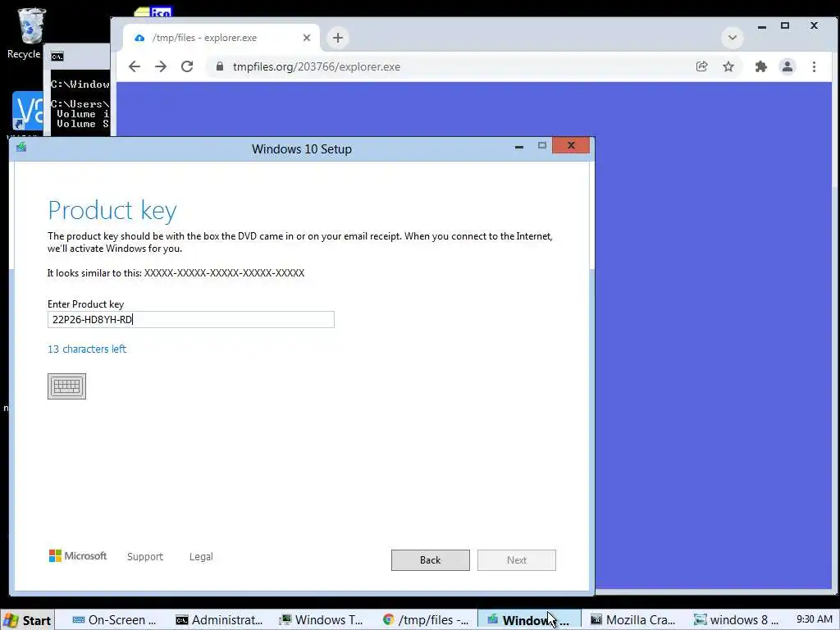Open the on-screen keyboard icon in Setup
840x630 pixels.
pyautogui.click(x=66, y=386)
